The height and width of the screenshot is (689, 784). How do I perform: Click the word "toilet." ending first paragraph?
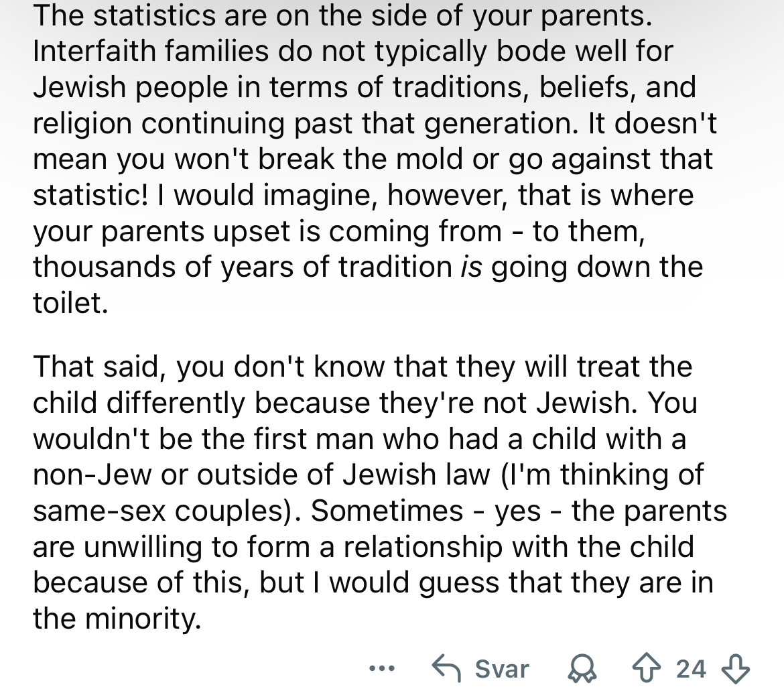70,302
